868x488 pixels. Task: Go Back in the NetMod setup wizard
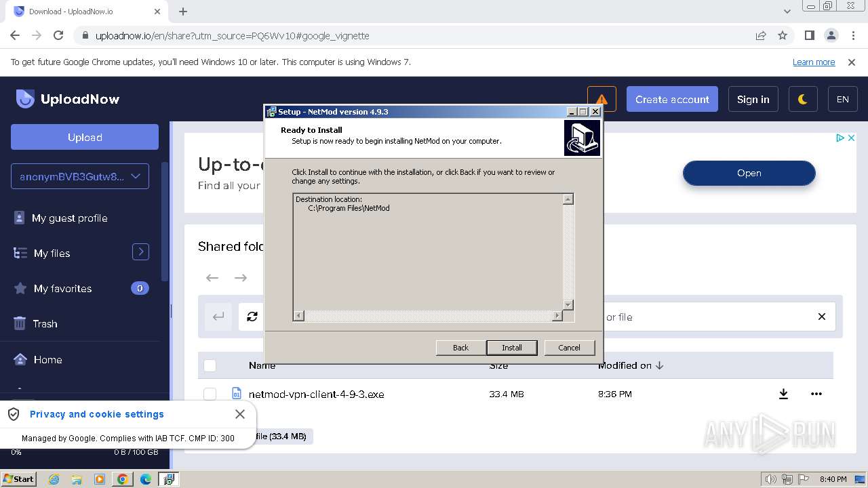pyautogui.click(x=460, y=348)
